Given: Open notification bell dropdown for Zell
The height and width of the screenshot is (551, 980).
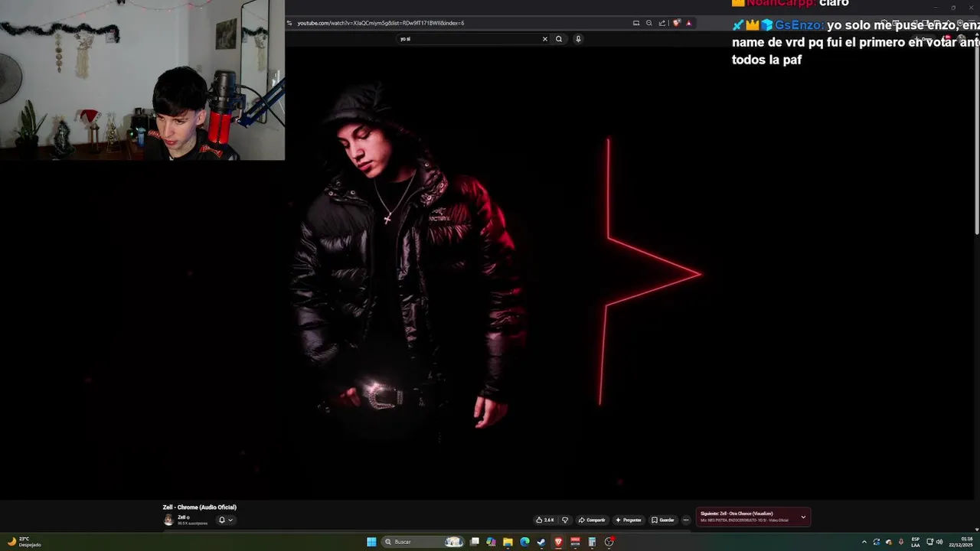Looking at the screenshot, I should point(225,520).
